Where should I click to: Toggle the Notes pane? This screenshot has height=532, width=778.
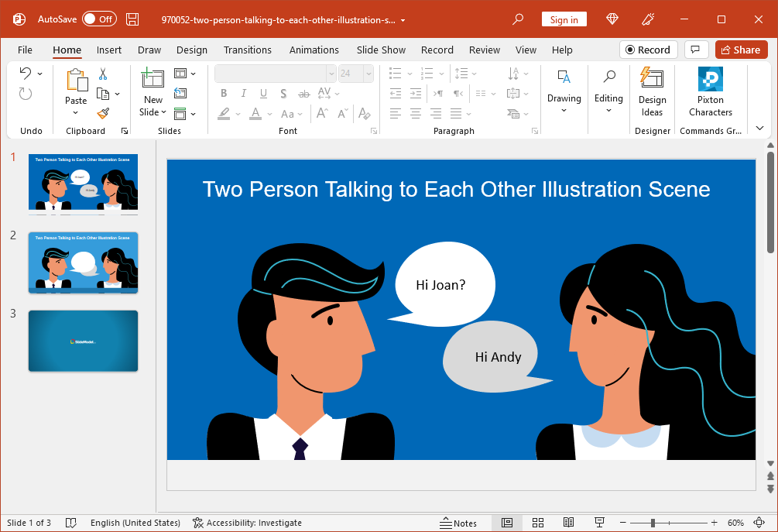[458, 523]
